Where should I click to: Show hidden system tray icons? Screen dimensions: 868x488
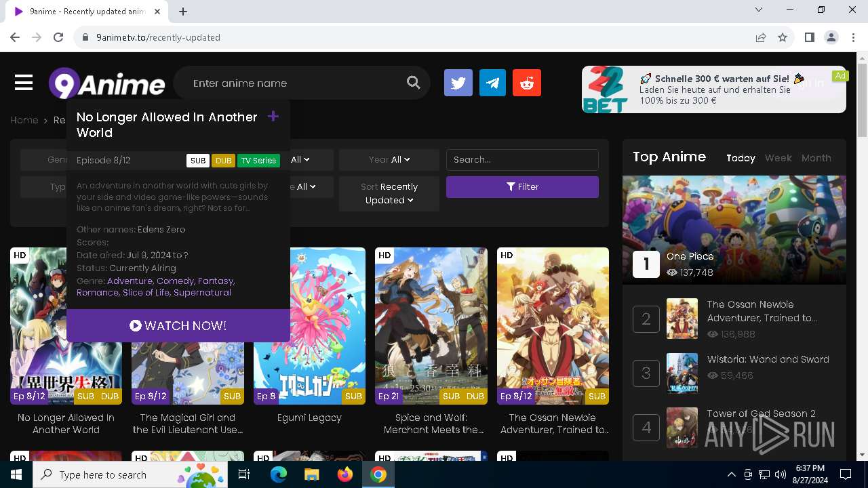pyautogui.click(x=731, y=474)
